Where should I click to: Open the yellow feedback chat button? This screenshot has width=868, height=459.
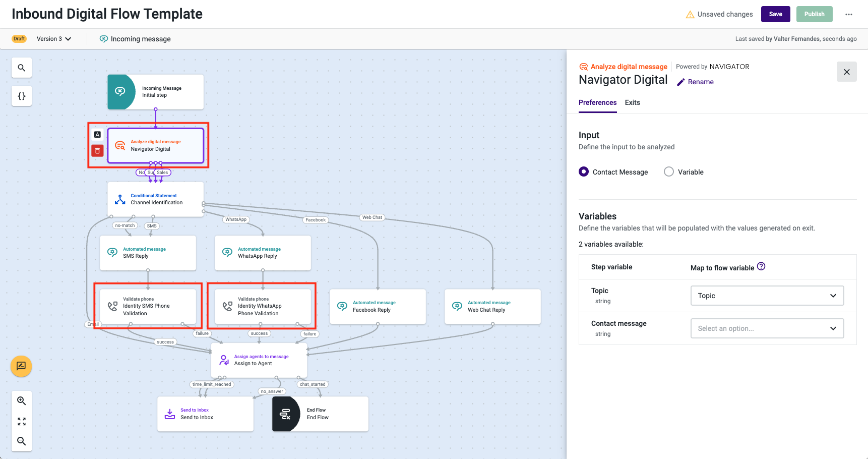[x=21, y=366]
